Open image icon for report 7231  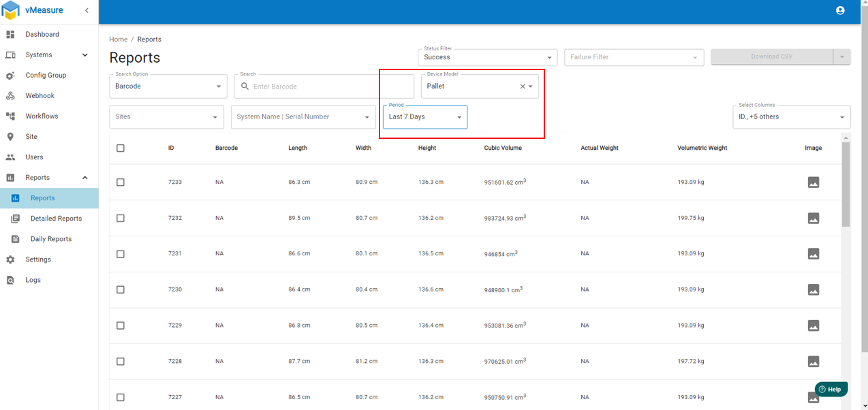pyautogui.click(x=813, y=254)
